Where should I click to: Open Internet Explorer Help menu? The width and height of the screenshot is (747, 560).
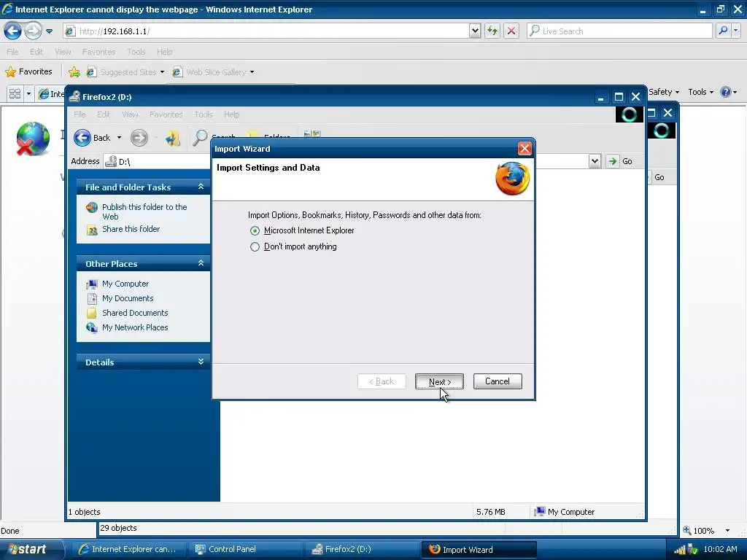[x=164, y=52]
